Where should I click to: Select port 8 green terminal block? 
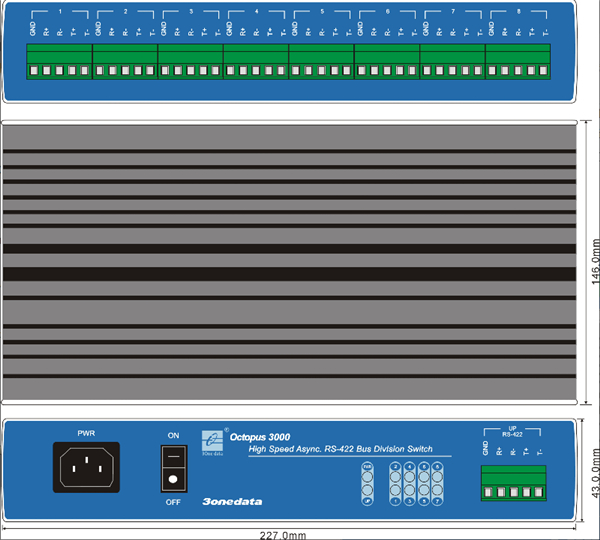point(518,62)
